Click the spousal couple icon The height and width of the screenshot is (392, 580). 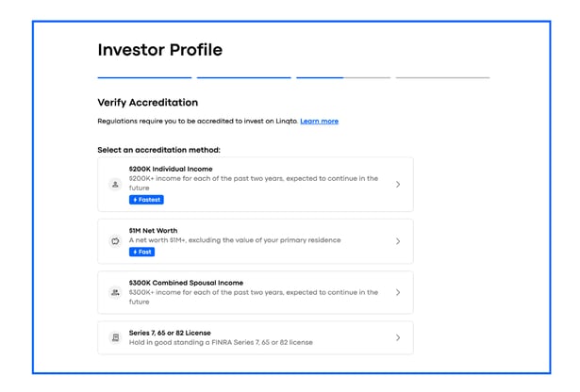pyautogui.click(x=115, y=293)
